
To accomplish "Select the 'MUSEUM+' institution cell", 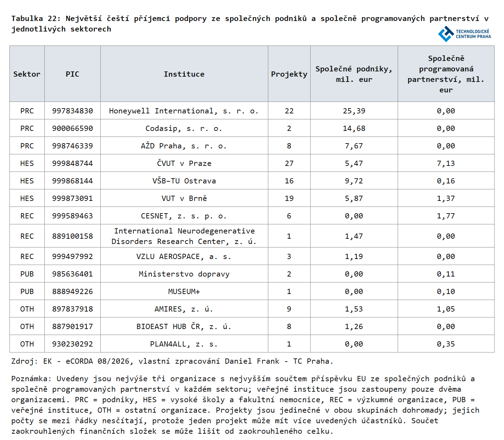I will [184, 292].
